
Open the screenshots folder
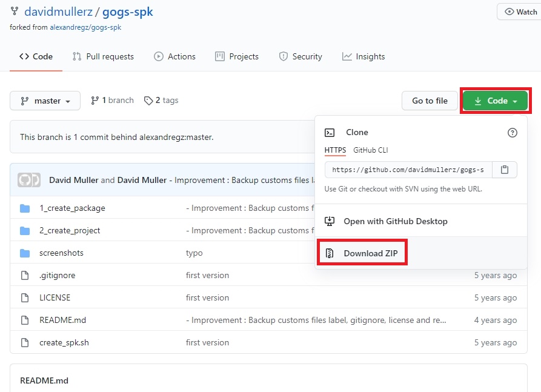click(61, 253)
